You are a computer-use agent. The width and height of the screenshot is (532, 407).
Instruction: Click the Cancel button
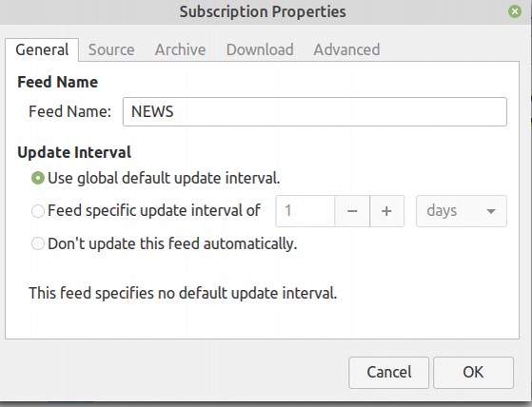pyautogui.click(x=388, y=372)
